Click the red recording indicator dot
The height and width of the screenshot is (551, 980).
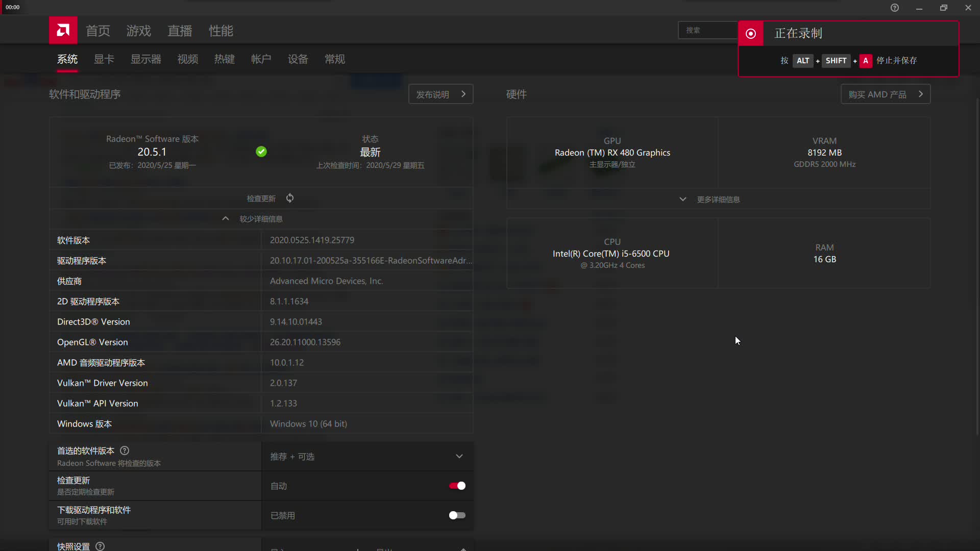coord(751,33)
